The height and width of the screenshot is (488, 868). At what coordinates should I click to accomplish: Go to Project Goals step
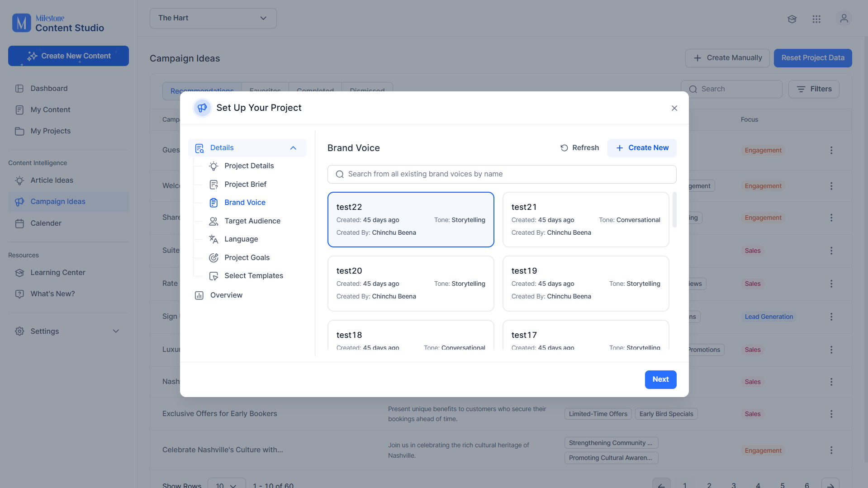tap(247, 258)
